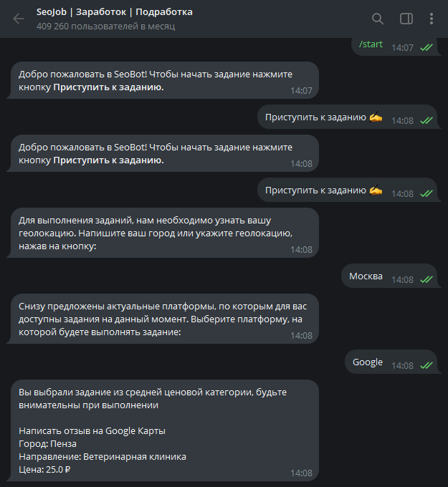Image resolution: width=448 pixels, height=487 pixels.
Task: Search messages in this chat
Action: tap(378, 19)
